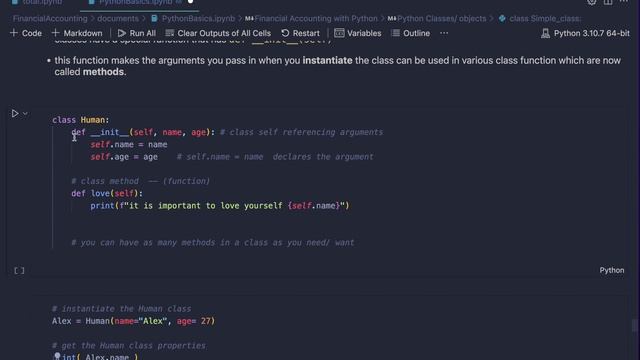Screen dimensions: 640x360
Task: Click the vertical scrollbar thumb on the right edge
Action: pyautogui.click(x=634, y=325)
